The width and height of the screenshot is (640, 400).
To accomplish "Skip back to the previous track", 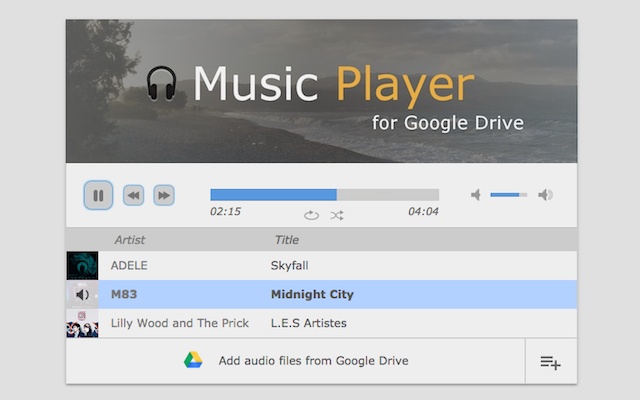I will pyautogui.click(x=133, y=195).
